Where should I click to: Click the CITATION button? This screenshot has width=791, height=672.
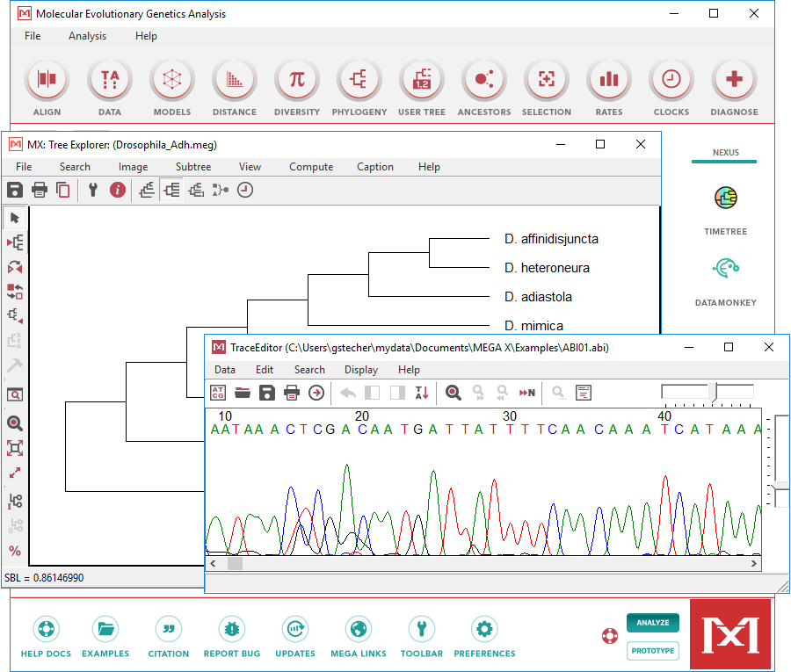point(169,637)
